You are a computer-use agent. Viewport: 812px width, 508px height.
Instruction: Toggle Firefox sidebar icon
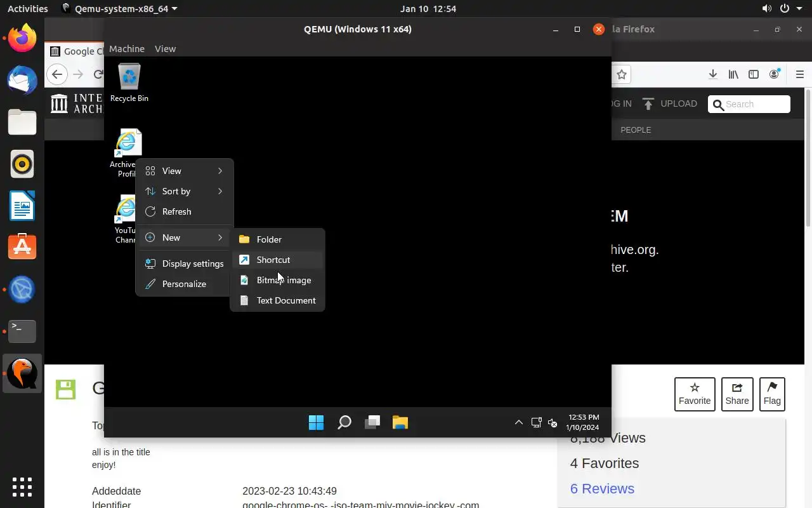tap(754, 74)
